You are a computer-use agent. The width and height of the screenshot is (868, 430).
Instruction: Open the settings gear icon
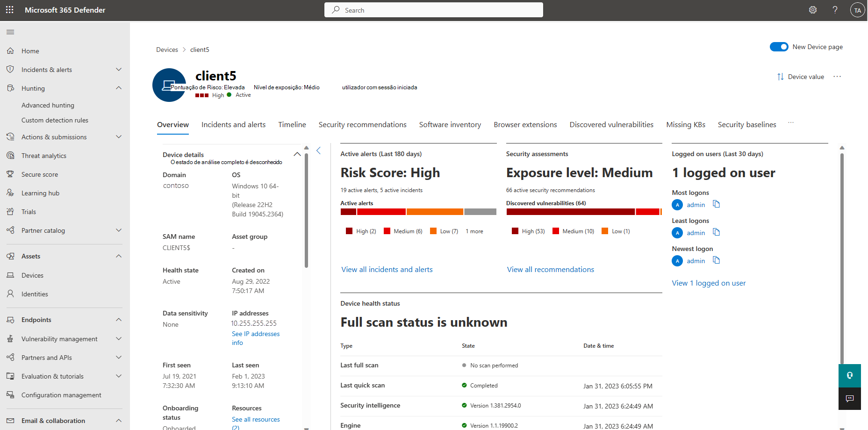point(813,10)
